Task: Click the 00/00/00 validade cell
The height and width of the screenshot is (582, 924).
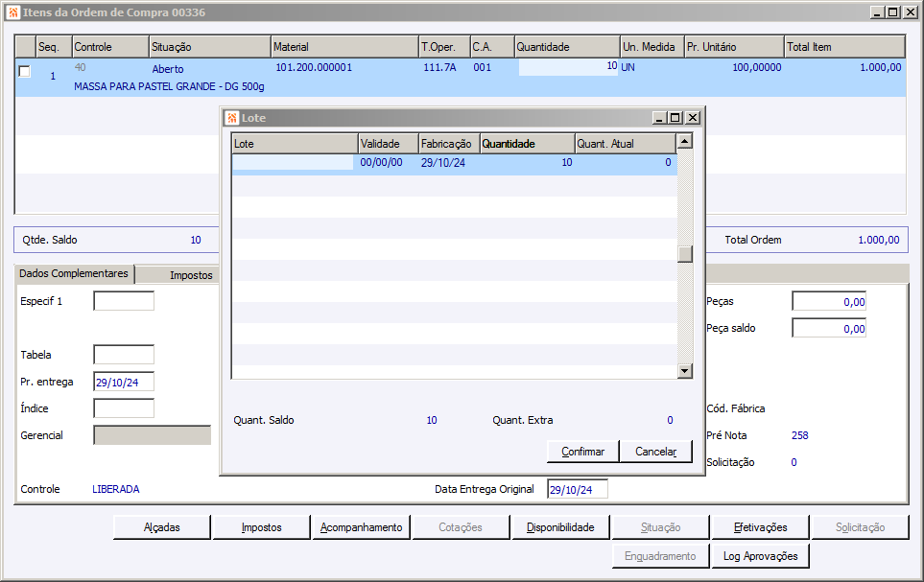Action: pyautogui.click(x=381, y=163)
